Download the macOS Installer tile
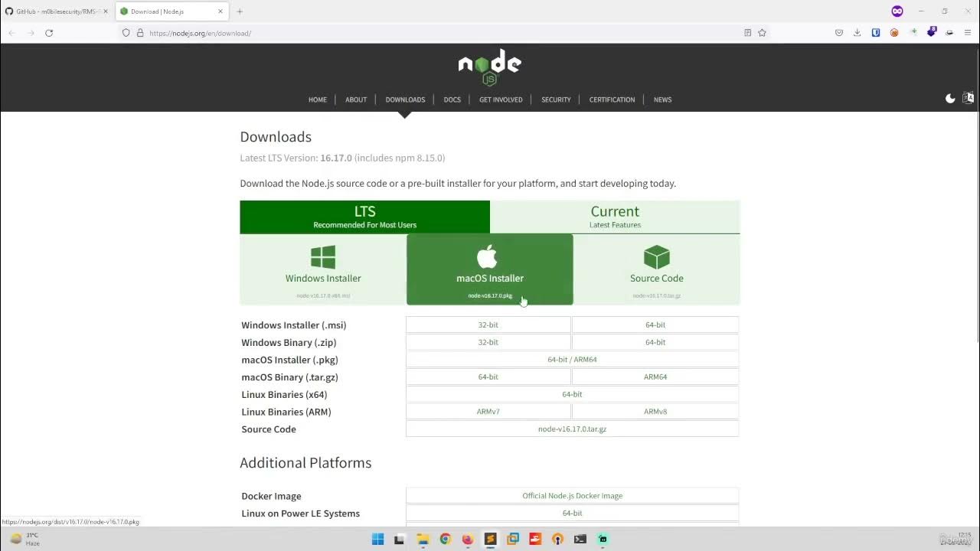 (490, 269)
